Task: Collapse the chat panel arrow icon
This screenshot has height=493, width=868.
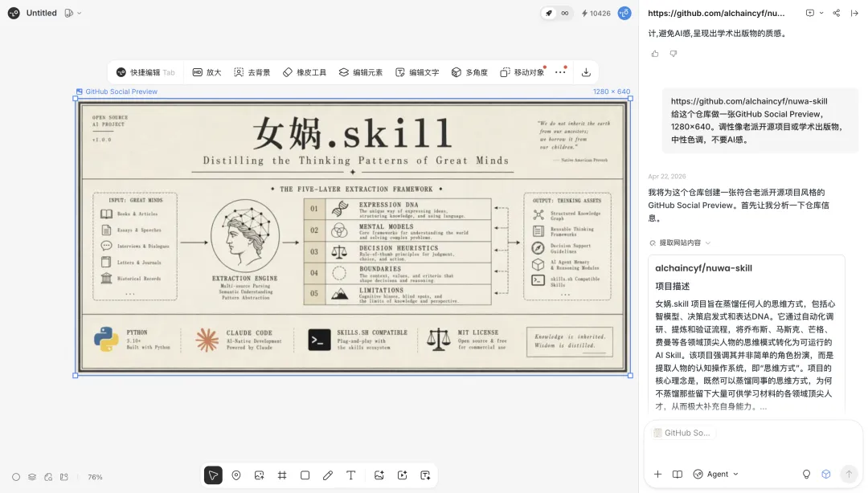Action: pos(854,14)
